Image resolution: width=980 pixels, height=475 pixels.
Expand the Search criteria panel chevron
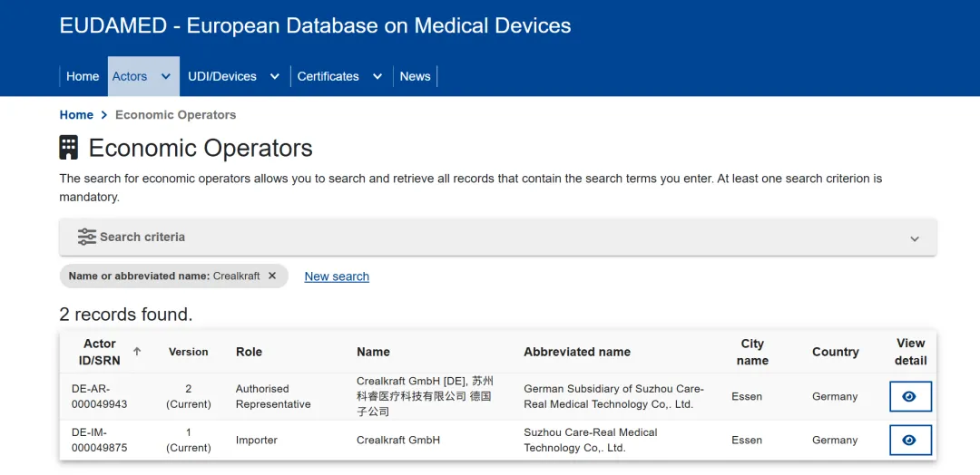click(914, 238)
